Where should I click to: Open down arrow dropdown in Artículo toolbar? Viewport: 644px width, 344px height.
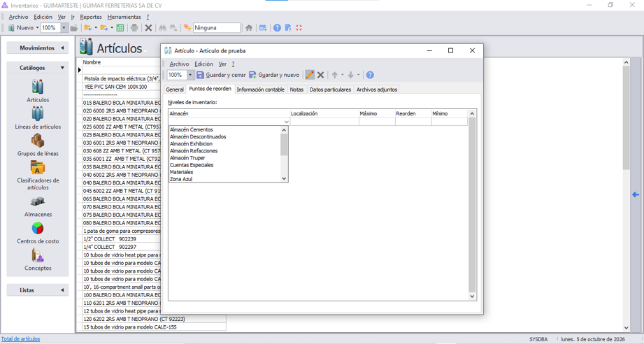358,75
